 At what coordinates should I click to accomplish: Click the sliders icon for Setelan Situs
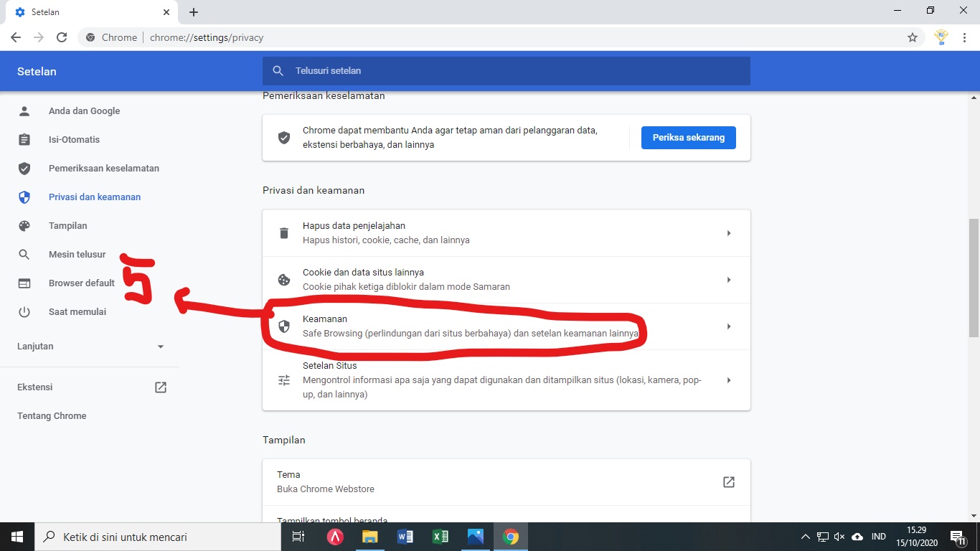click(x=284, y=380)
